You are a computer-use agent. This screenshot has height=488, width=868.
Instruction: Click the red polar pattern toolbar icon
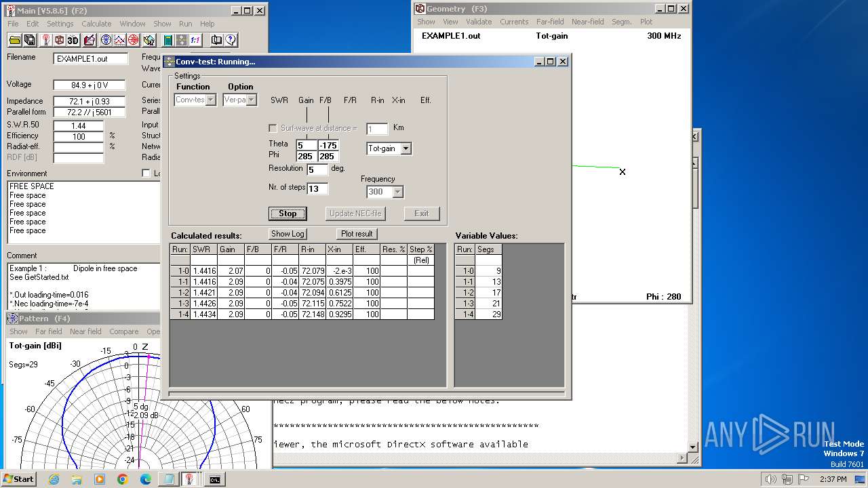click(133, 40)
